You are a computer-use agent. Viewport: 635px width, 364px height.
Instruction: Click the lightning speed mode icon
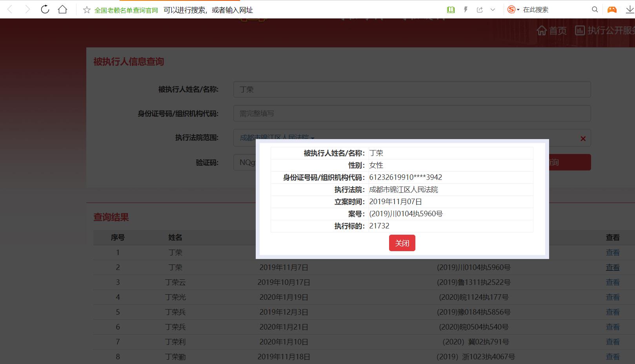(x=466, y=10)
